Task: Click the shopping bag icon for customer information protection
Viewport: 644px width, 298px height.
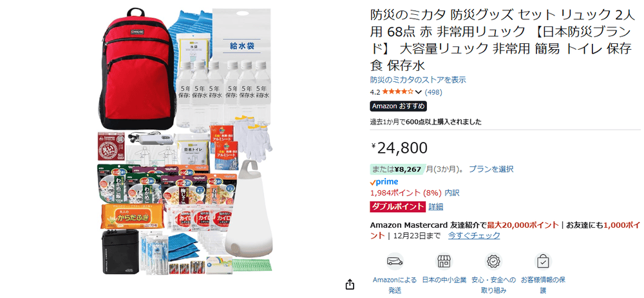Action: click(543, 261)
